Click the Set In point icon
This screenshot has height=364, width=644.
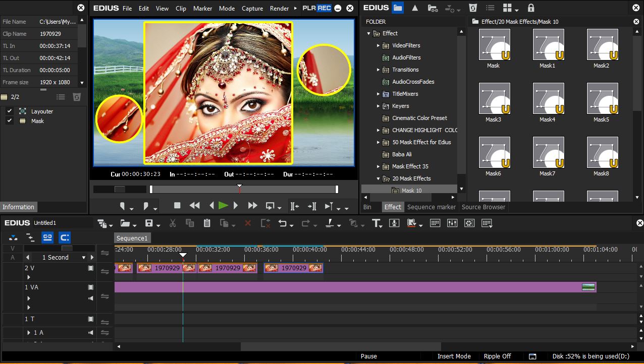pos(123,206)
